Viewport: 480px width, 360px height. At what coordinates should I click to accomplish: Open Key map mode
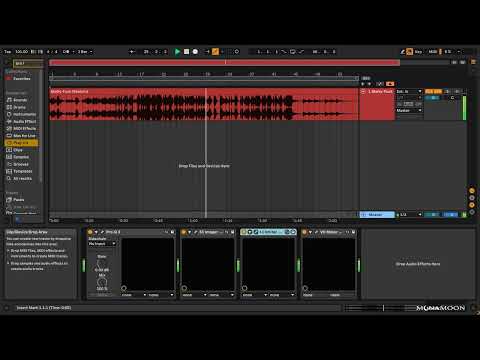click(x=418, y=52)
